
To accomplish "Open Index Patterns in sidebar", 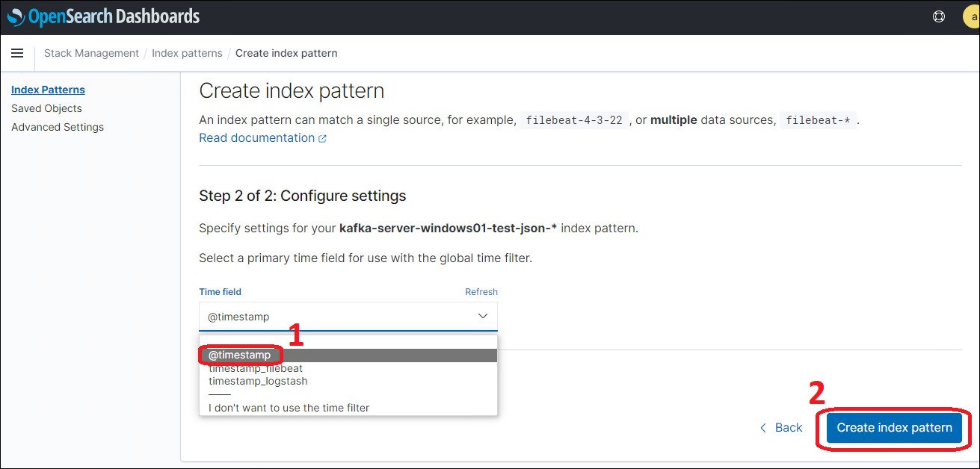I will tap(48, 90).
